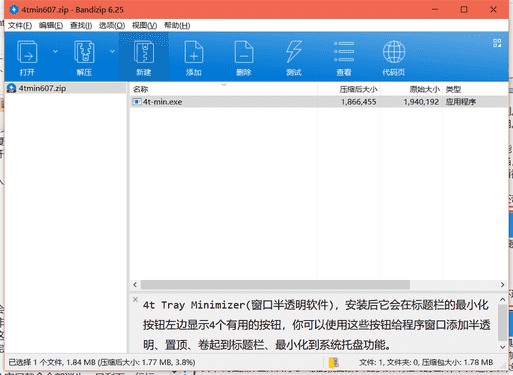The height and width of the screenshot is (375, 513).
Task: Close the archive comment panel
Action: [135, 299]
